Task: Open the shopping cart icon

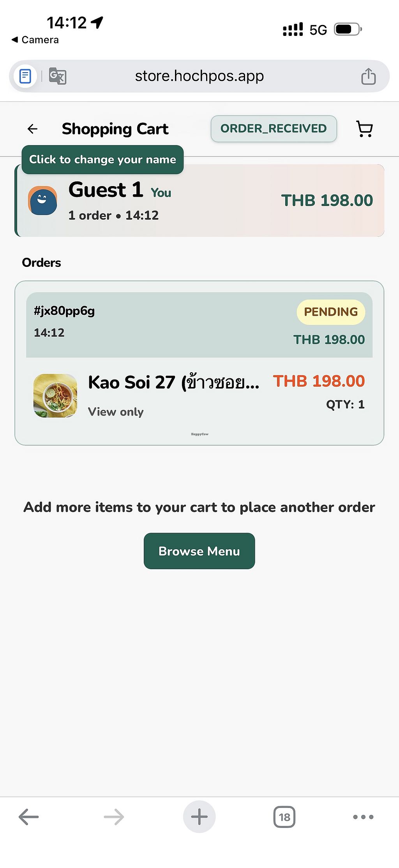Action: click(365, 129)
